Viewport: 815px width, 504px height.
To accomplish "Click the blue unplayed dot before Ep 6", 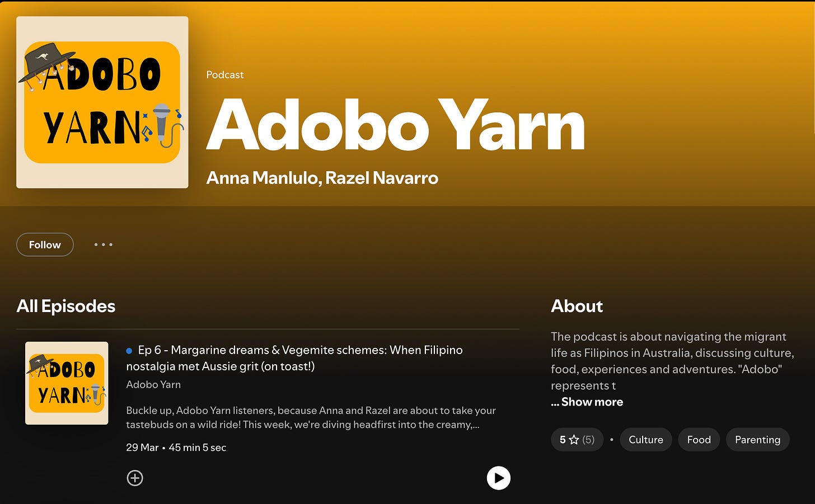I will [129, 351].
